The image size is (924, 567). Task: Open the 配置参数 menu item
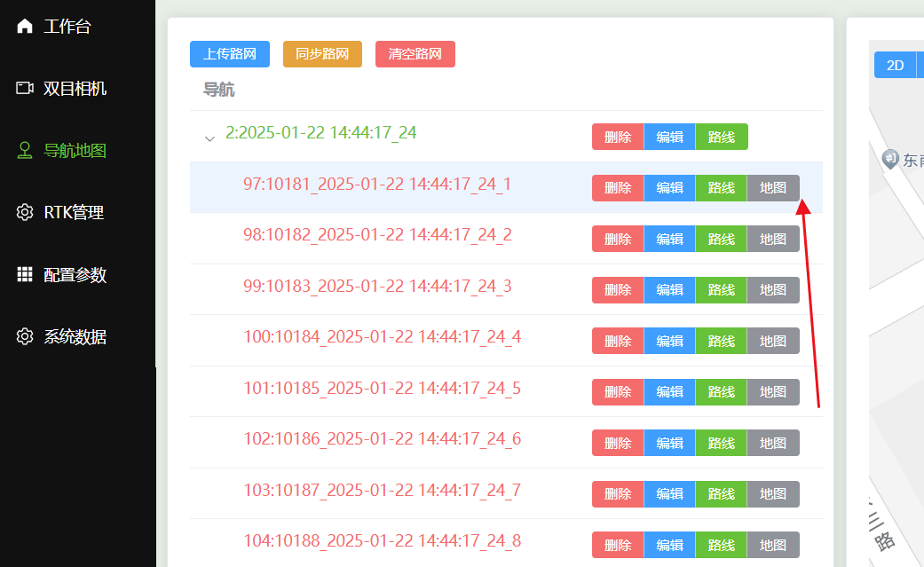[x=75, y=274]
